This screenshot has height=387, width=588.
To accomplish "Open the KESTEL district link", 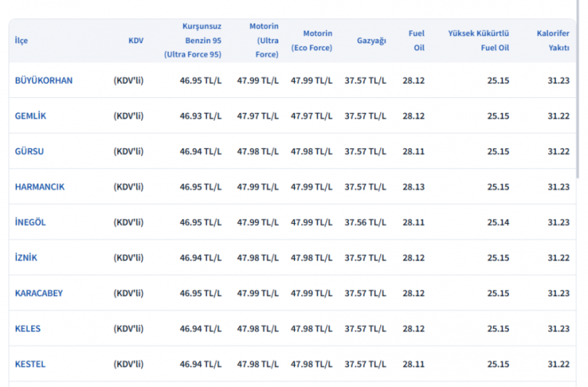I will [x=30, y=363].
